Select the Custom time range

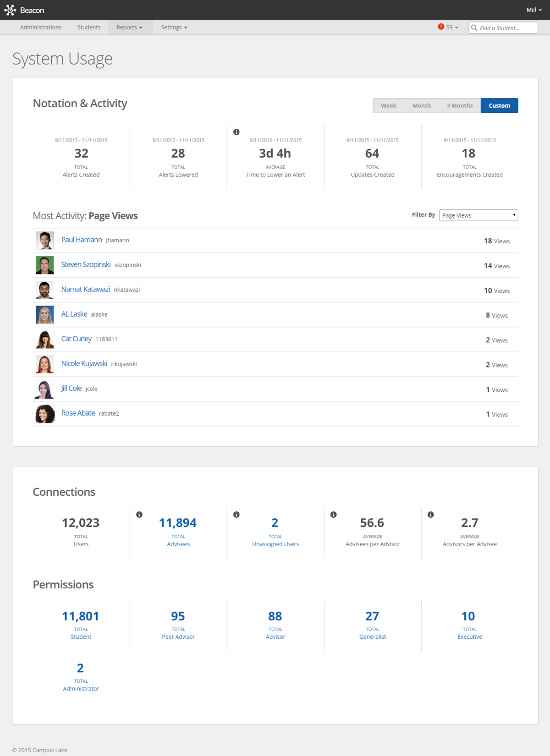pyautogui.click(x=500, y=105)
